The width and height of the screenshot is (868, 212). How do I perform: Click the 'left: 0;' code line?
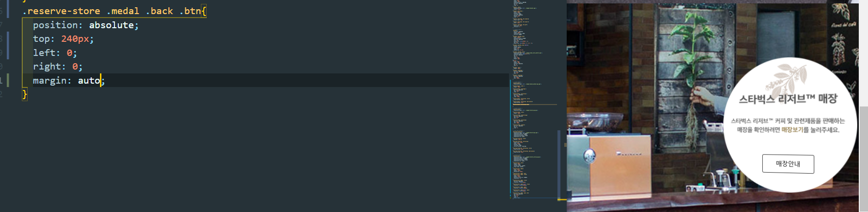click(55, 53)
